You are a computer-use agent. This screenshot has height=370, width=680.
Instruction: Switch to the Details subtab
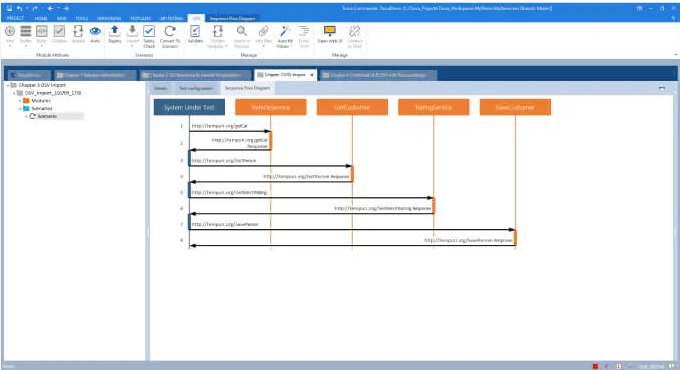coord(160,88)
